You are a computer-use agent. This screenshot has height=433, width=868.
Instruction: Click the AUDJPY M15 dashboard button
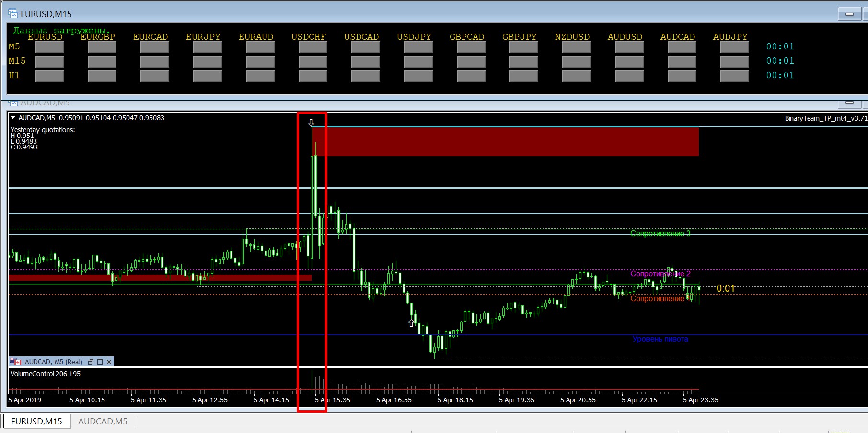pos(735,61)
